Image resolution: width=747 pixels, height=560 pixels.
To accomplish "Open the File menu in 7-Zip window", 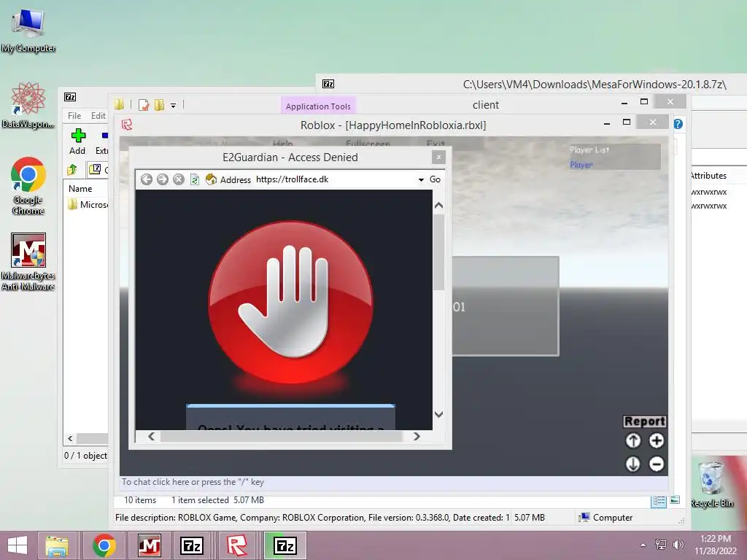I will 74,116.
